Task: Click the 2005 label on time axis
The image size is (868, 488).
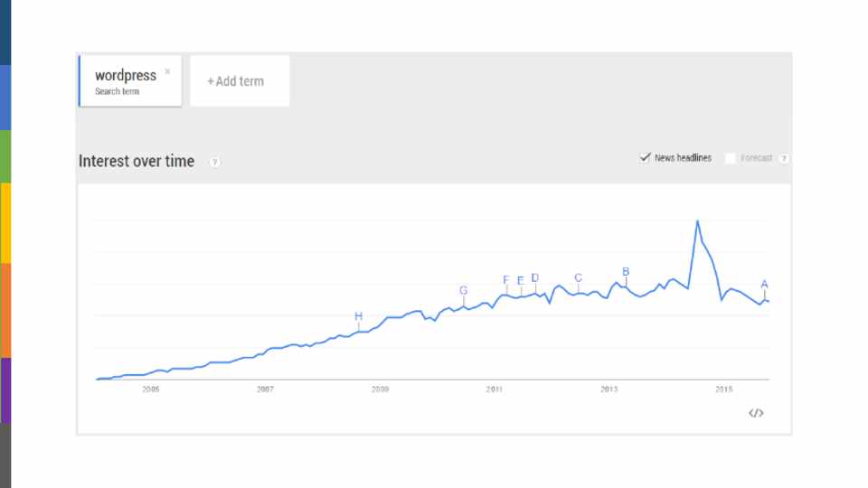Action: coord(150,389)
